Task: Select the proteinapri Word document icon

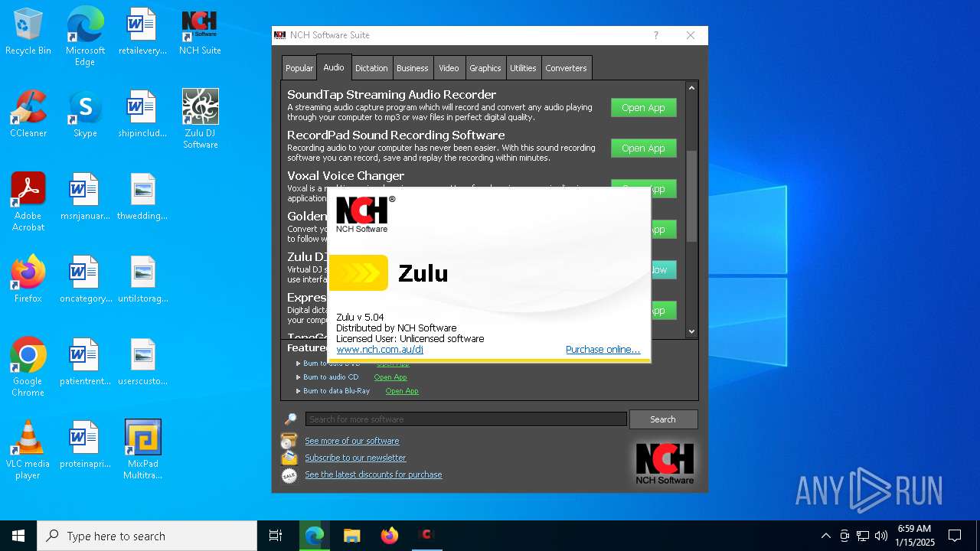Action: pyautogui.click(x=85, y=445)
